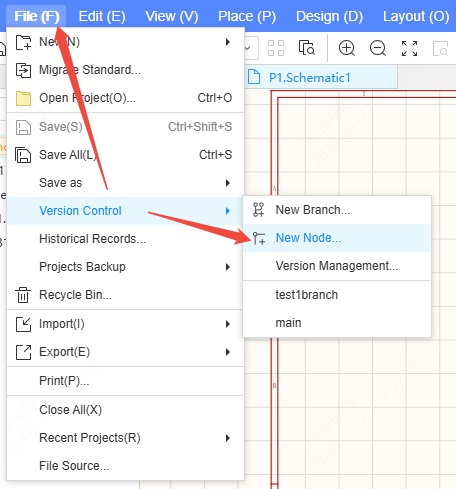Image resolution: width=456 pixels, height=489 pixels.
Task: Click the Recycle Bin trash icon
Action: coord(23,295)
